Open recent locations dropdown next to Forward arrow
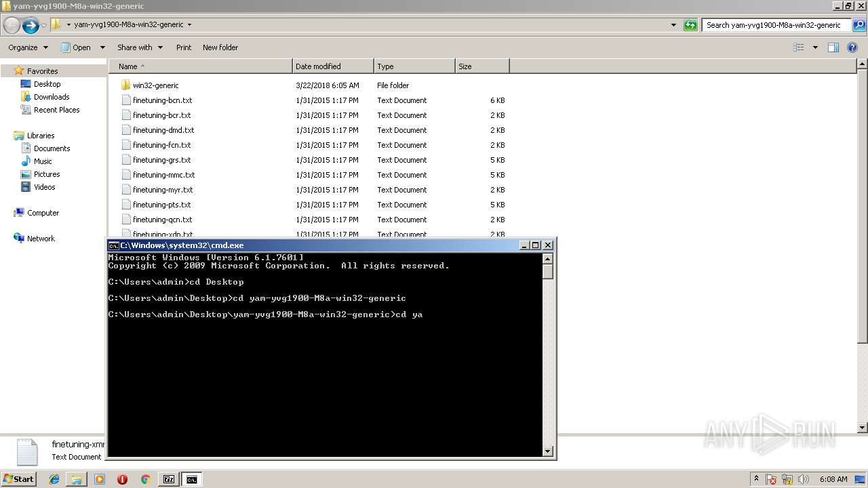868x488 pixels. [x=44, y=26]
